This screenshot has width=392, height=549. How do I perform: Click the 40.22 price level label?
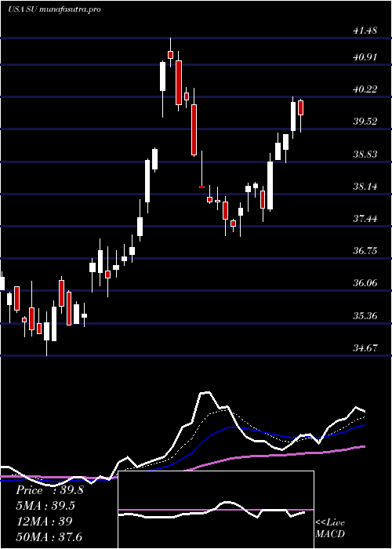point(365,89)
